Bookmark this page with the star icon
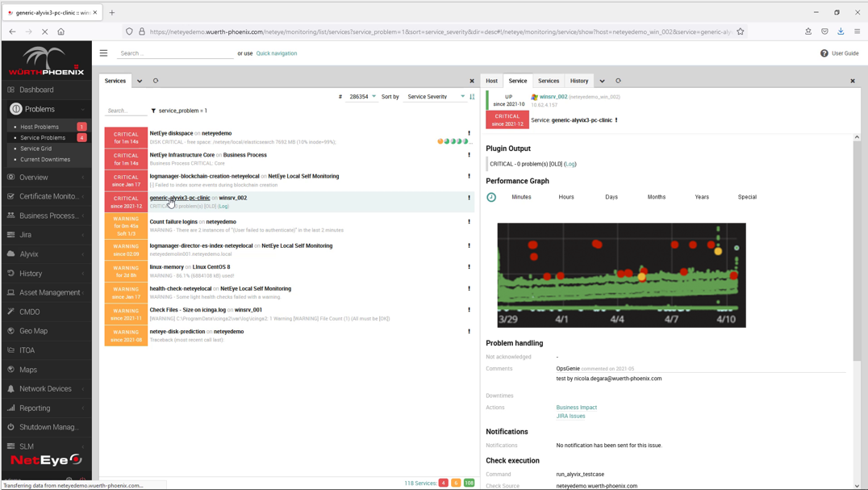868x490 pixels. click(x=740, y=31)
